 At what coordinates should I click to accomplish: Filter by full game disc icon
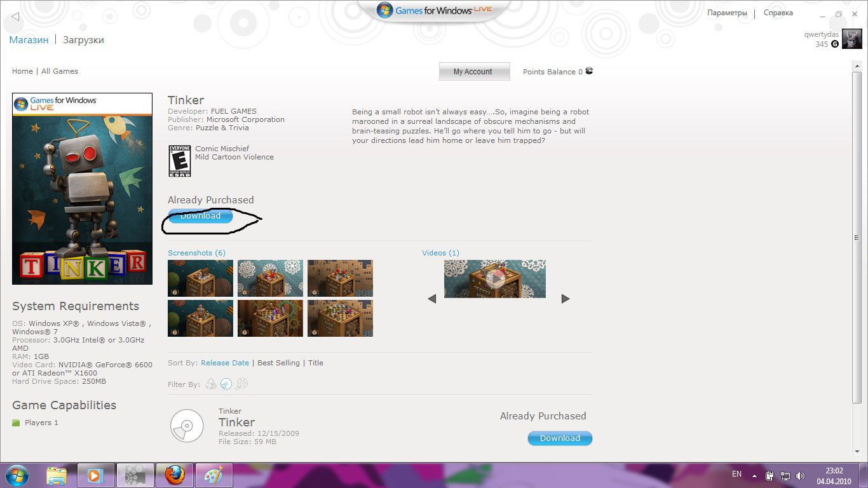tap(226, 384)
